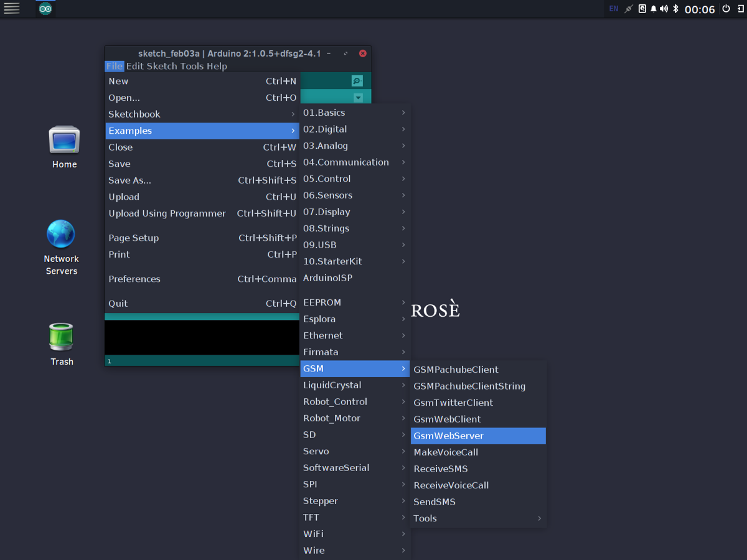The height and width of the screenshot is (560, 747).
Task: Open the GsmWebServer example
Action: point(478,436)
